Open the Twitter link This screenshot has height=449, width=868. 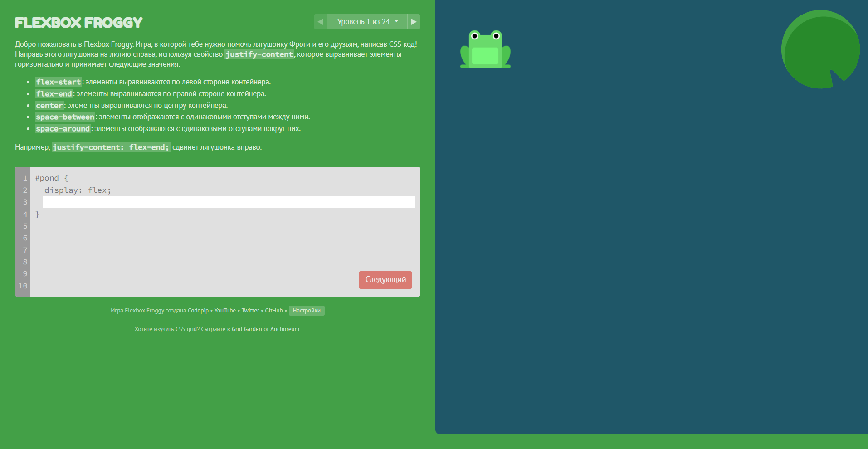coord(250,311)
